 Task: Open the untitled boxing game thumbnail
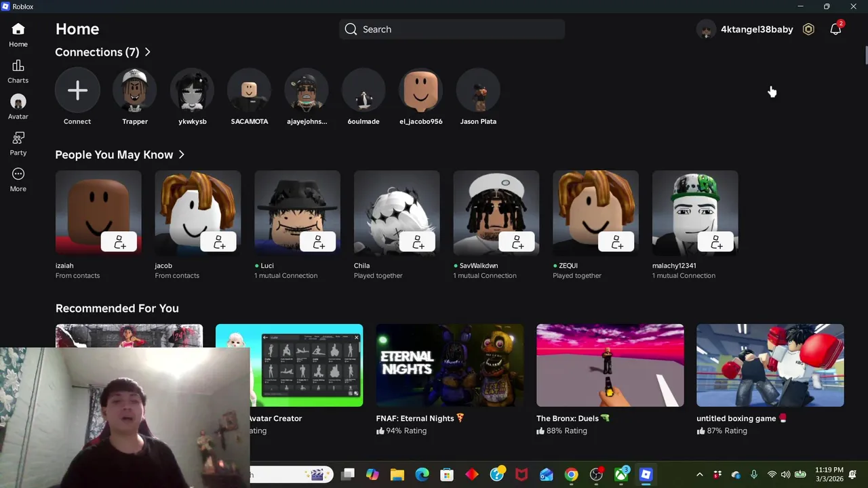point(770,365)
